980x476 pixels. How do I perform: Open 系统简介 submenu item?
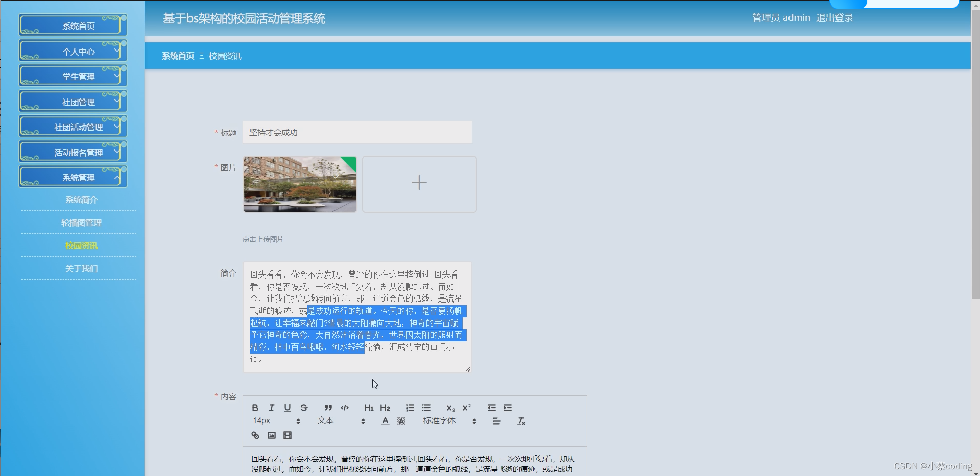(81, 199)
